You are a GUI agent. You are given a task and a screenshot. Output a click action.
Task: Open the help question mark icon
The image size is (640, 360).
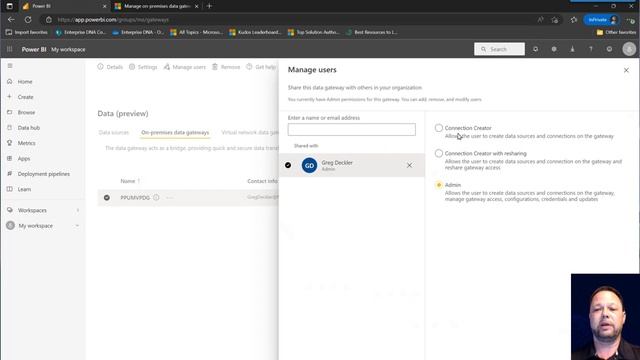(x=591, y=49)
